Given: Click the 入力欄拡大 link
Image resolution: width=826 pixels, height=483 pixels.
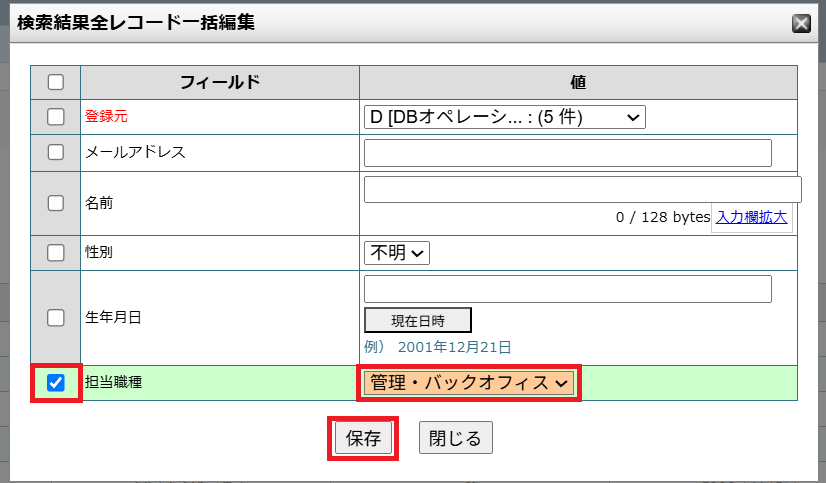Looking at the screenshot, I should point(751,216).
